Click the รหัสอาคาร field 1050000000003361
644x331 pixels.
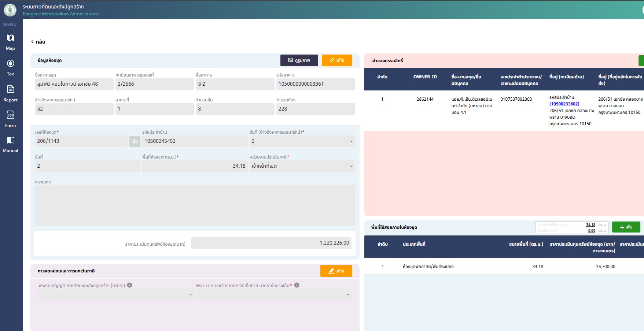click(x=316, y=84)
